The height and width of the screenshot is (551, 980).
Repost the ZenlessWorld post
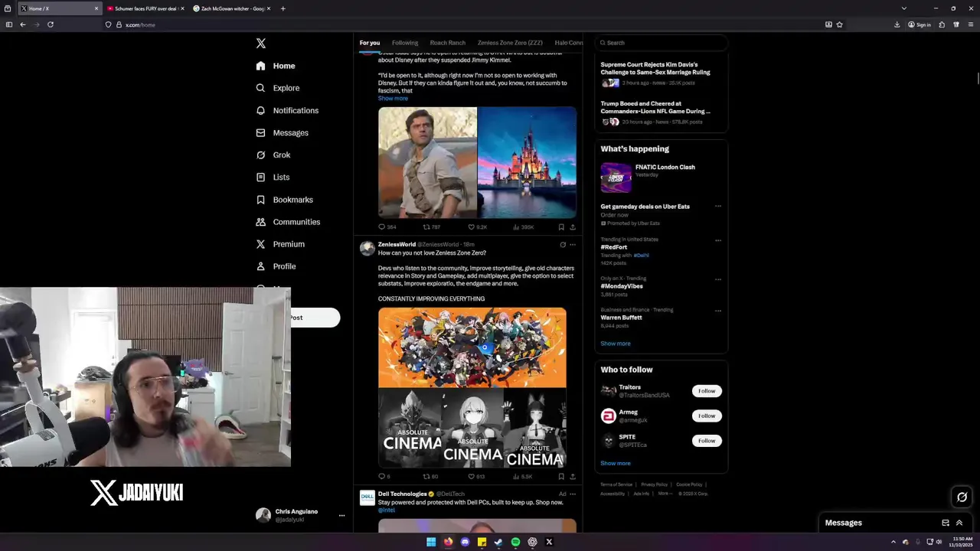pos(426,477)
